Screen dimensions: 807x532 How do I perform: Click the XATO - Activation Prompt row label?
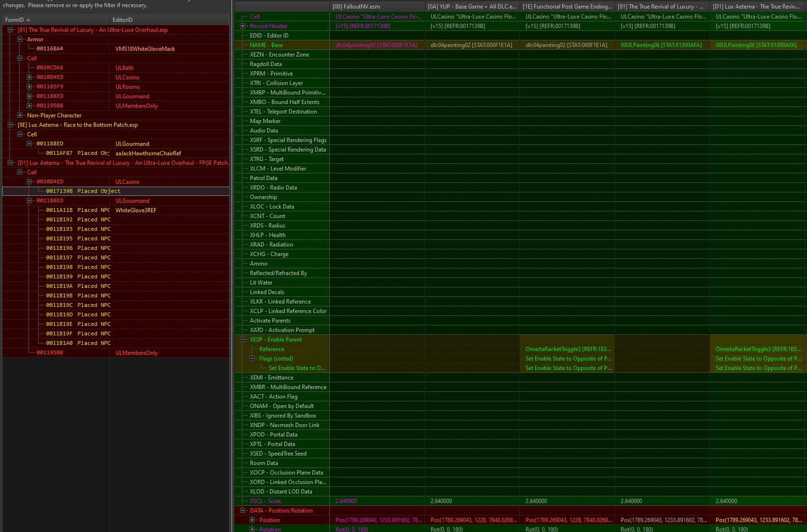(282, 330)
